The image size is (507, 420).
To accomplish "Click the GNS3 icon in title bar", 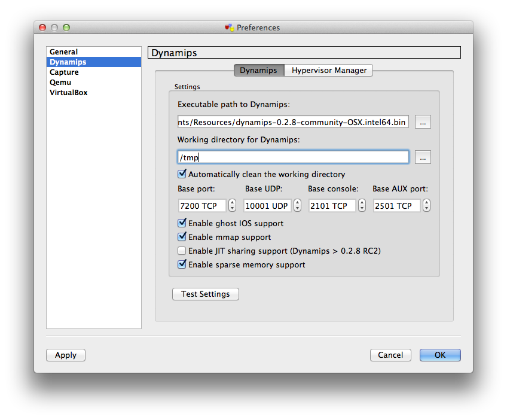I will point(230,28).
